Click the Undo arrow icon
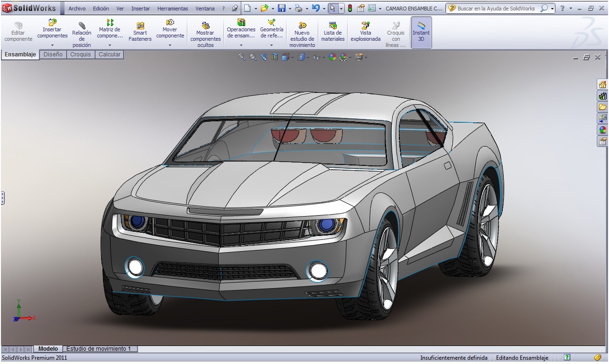Viewport: 609px width, 364px height. coord(315,8)
